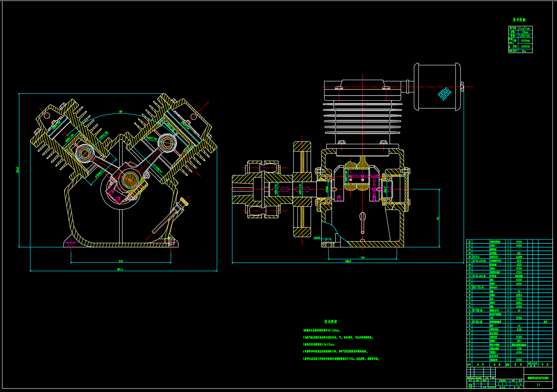Click the 391.4 overall width dimension
Viewport: 557px width, 392px height.
pos(120,270)
